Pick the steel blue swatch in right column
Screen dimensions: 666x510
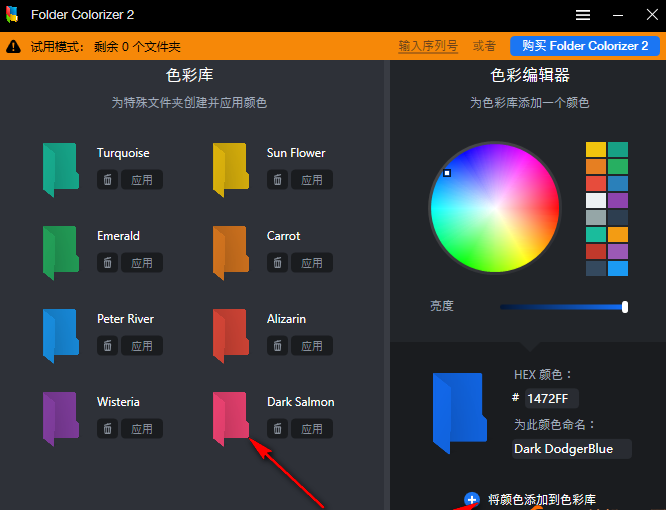click(x=618, y=183)
